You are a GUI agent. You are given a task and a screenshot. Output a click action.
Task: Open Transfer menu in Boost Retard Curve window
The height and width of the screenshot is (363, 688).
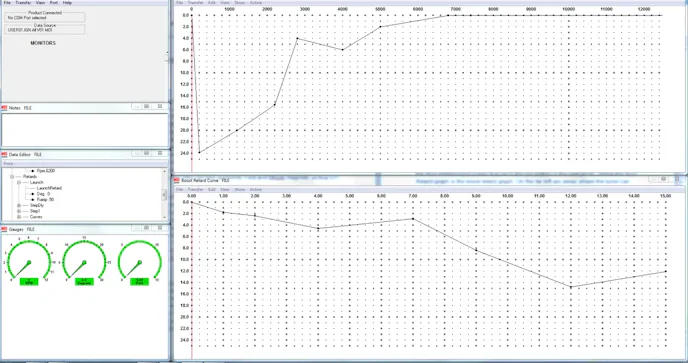(x=196, y=190)
